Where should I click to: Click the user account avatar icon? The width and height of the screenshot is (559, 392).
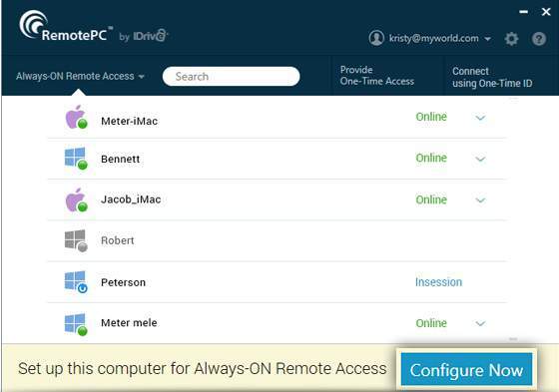376,38
